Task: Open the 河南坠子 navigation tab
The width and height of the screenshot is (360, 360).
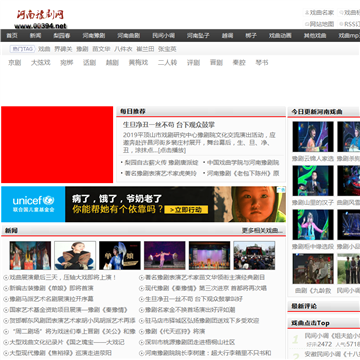Action: pyautogui.click(x=198, y=35)
